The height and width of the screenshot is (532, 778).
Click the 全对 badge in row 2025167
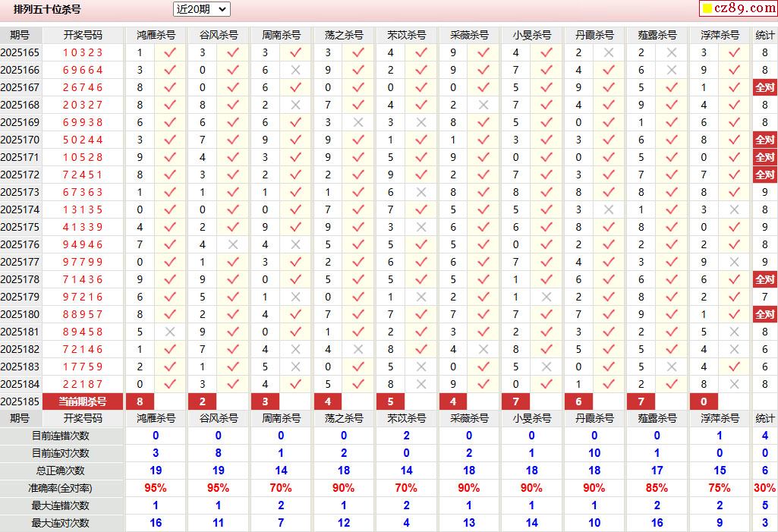(764, 88)
